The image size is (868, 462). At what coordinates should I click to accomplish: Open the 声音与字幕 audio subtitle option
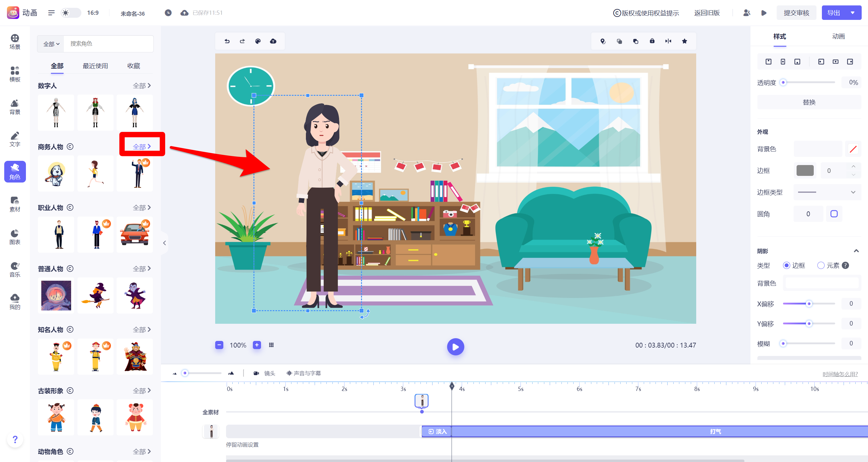[x=303, y=373]
